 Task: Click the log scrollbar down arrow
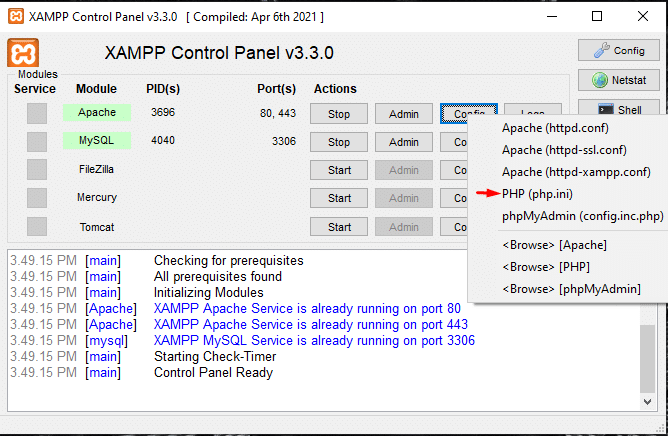pos(648,401)
